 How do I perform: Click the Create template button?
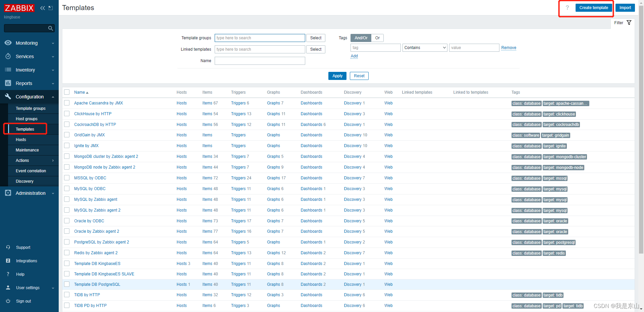[x=593, y=7]
